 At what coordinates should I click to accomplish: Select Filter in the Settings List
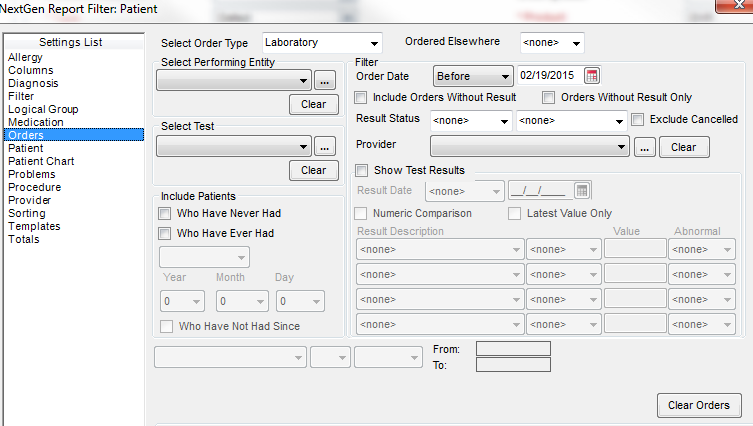click(x=21, y=96)
